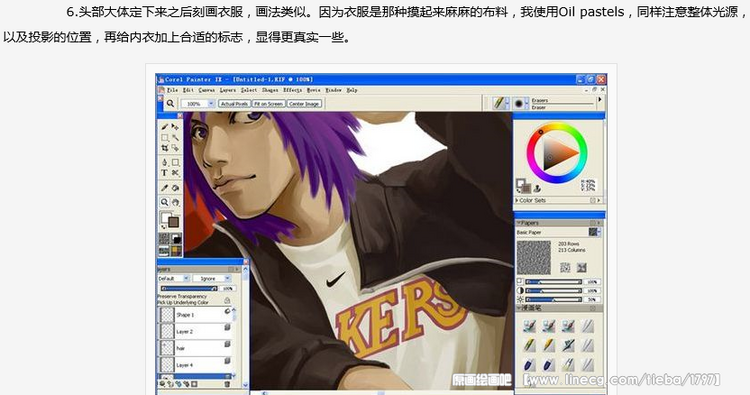Click the Actual Pixels button
Screen dimensions: 750x395
[x=234, y=104]
